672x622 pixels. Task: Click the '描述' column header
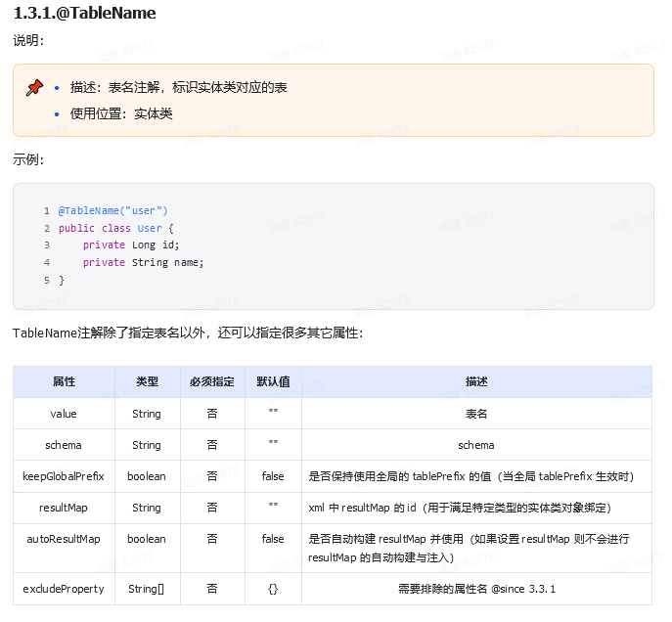(x=476, y=381)
